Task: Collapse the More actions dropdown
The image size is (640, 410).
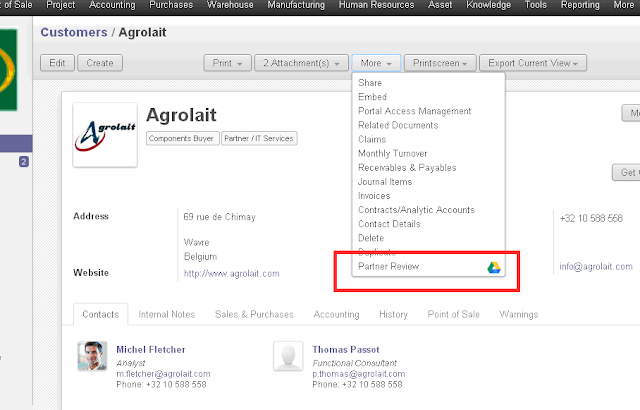Action: [x=376, y=63]
